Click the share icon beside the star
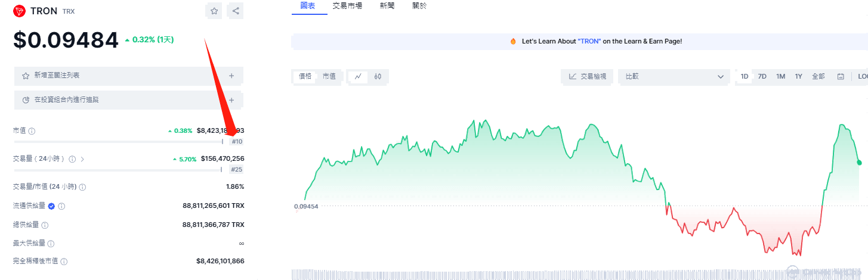868x280 pixels. [x=236, y=11]
